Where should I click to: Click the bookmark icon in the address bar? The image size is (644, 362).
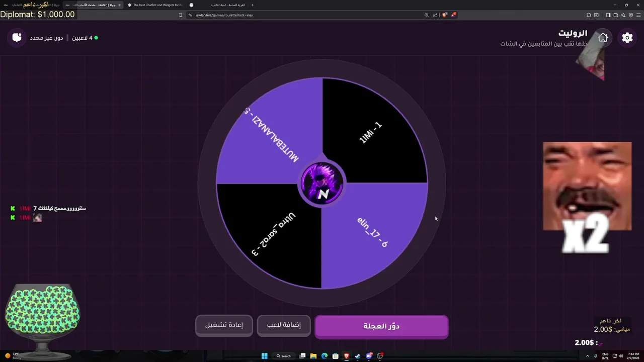(x=180, y=15)
